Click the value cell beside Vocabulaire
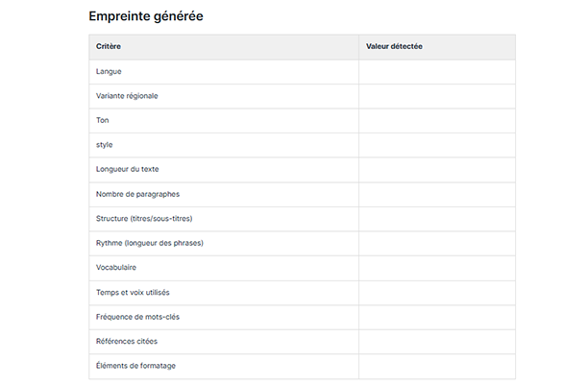The image size is (588, 386). click(437, 268)
